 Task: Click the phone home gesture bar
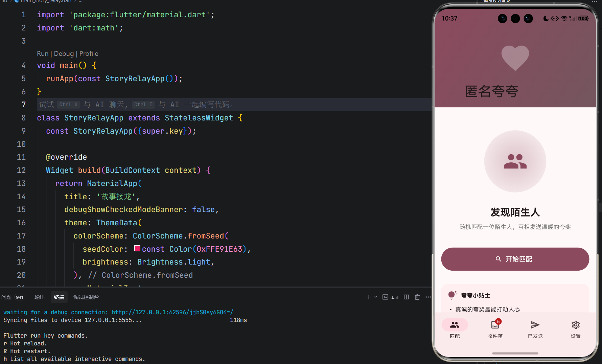515,353
